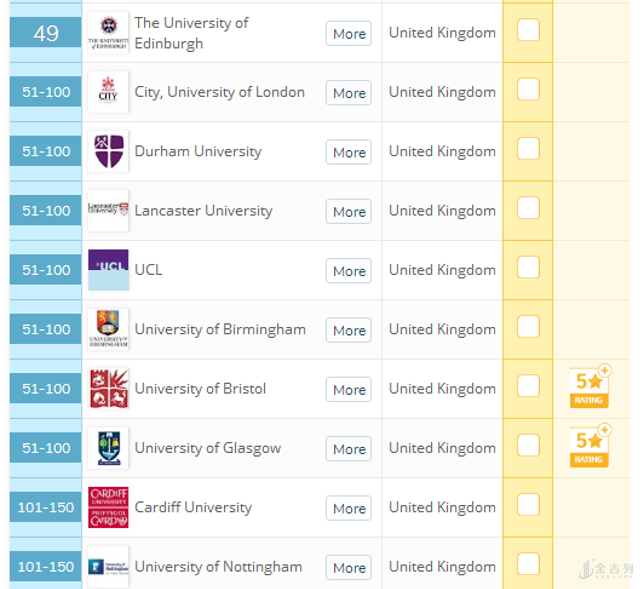This screenshot has height=589, width=643.
Task: Open the Lancaster University name link
Action: point(203,211)
